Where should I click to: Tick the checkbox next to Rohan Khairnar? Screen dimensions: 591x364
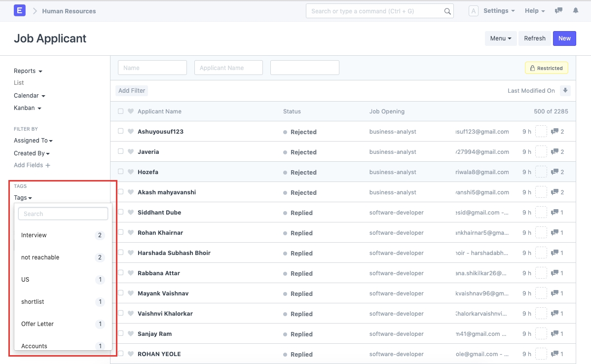tap(121, 233)
